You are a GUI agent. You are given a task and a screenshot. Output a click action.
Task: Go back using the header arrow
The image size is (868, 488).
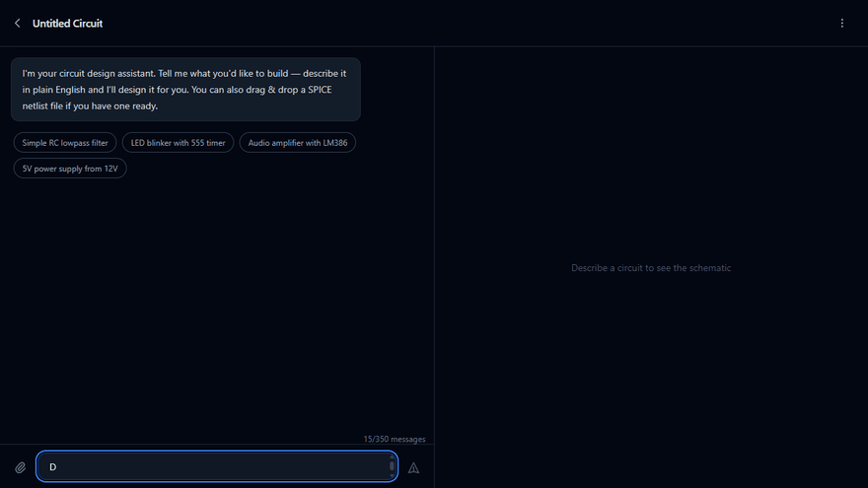click(x=17, y=23)
